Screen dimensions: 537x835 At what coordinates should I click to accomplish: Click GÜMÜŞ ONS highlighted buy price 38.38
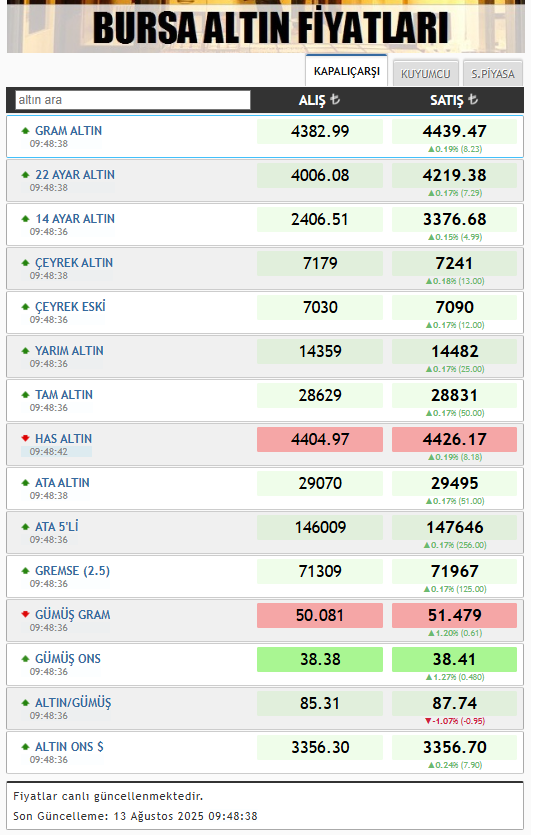pyautogui.click(x=320, y=659)
